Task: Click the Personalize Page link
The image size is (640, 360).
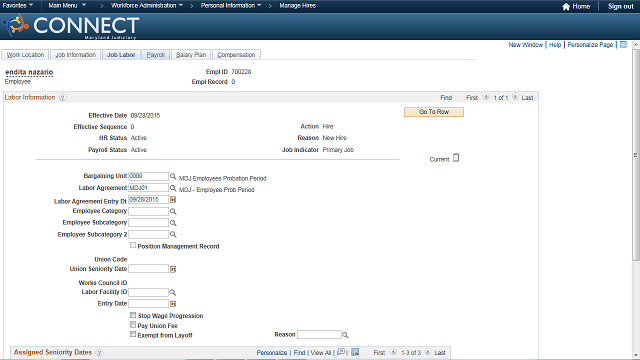Action: coord(590,45)
